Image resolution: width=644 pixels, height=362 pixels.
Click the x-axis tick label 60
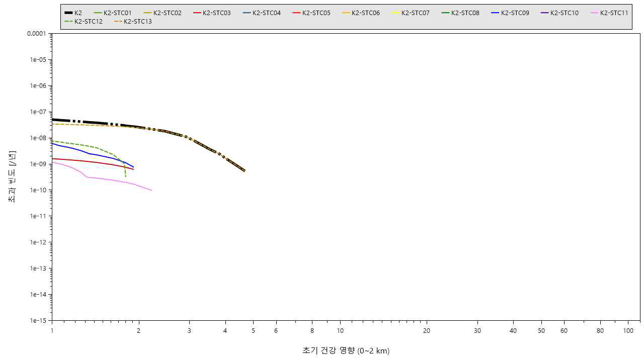click(564, 331)
